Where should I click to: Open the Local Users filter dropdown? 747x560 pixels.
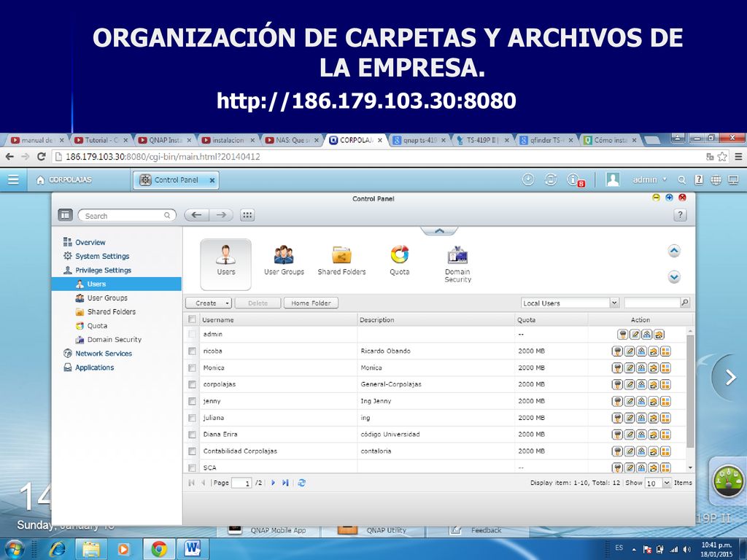tap(570, 303)
